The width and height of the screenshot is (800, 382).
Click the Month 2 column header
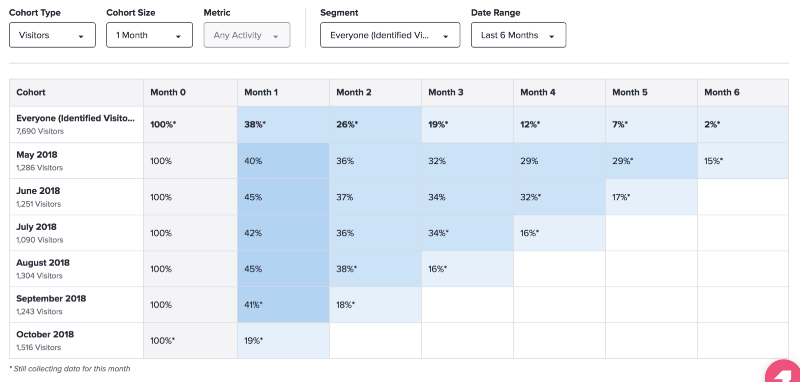pos(376,93)
